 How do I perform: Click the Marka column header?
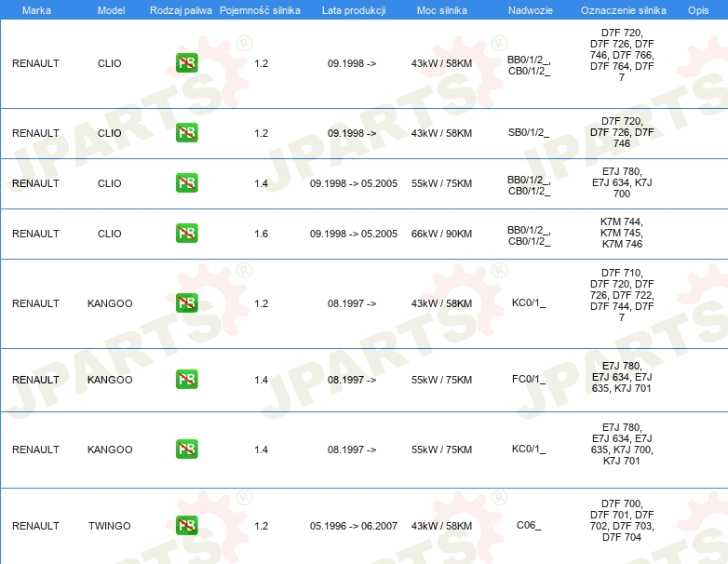(x=36, y=10)
